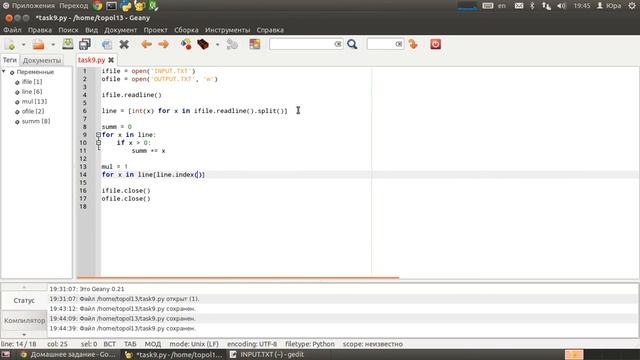This screenshot has height=360, width=640.
Task: Focus the search text field in the toolbar
Action: 301,44
